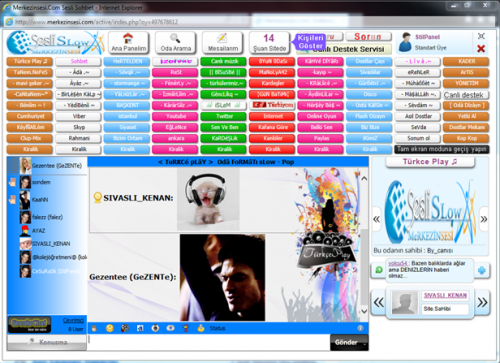Click the blue info icon in chat toolbar

coord(360,328)
